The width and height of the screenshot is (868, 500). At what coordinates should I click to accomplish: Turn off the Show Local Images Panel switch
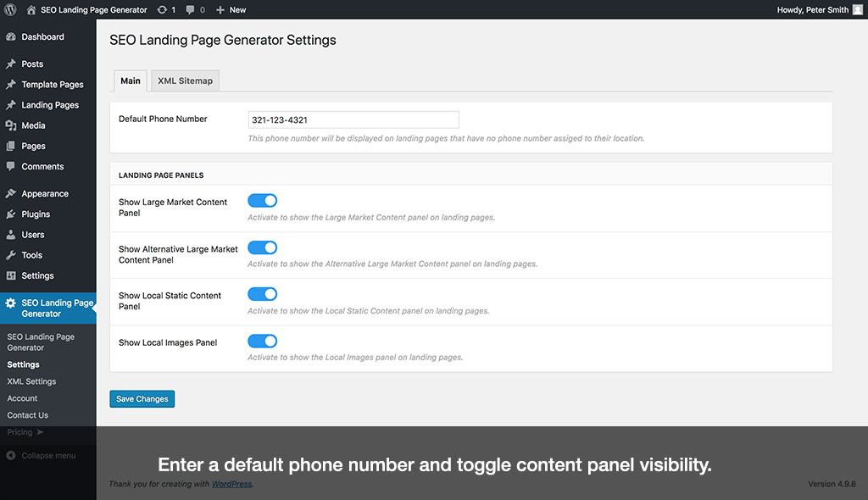pyautogui.click(x=263, y=342)
